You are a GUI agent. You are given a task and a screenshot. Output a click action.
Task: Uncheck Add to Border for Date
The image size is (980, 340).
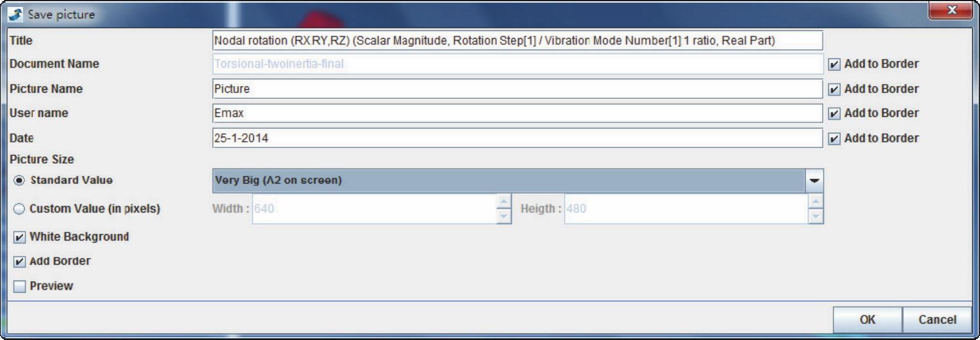834,139
